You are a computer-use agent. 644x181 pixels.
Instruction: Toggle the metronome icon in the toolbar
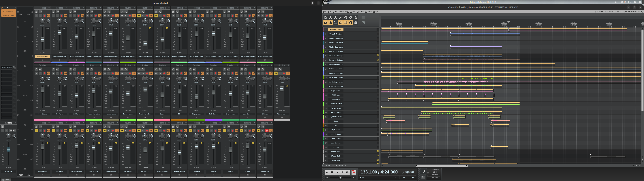point(356,17)
